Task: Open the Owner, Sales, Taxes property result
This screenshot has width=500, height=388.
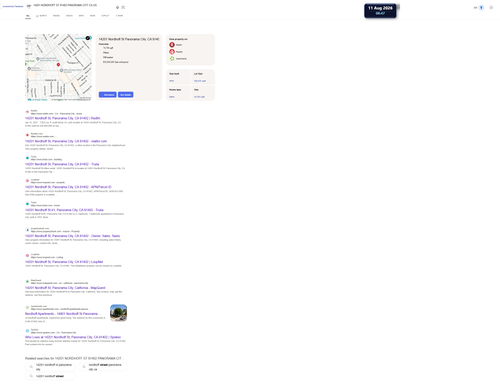Action: click(x=72, y=236)
